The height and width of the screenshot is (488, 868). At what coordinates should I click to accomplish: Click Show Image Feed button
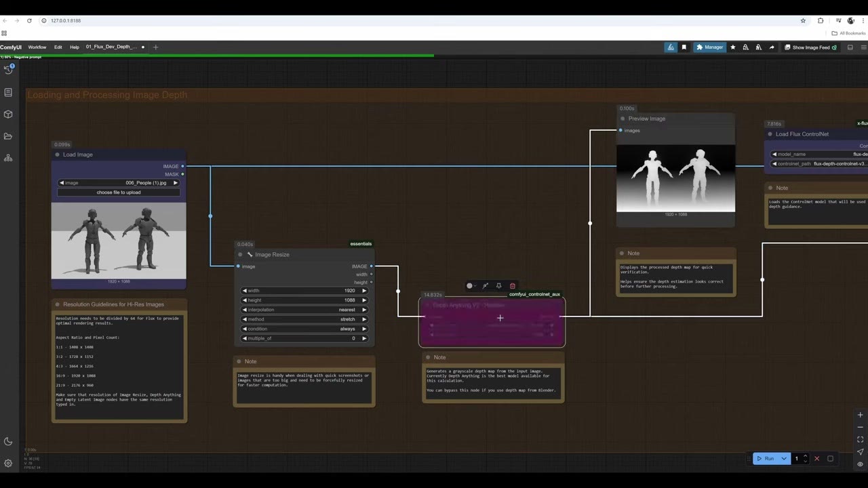coord(810,47)
